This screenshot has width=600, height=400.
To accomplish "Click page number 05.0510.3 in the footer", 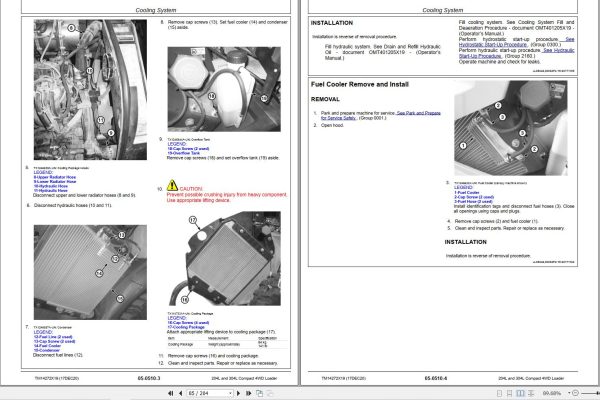I will coord(149,378).
